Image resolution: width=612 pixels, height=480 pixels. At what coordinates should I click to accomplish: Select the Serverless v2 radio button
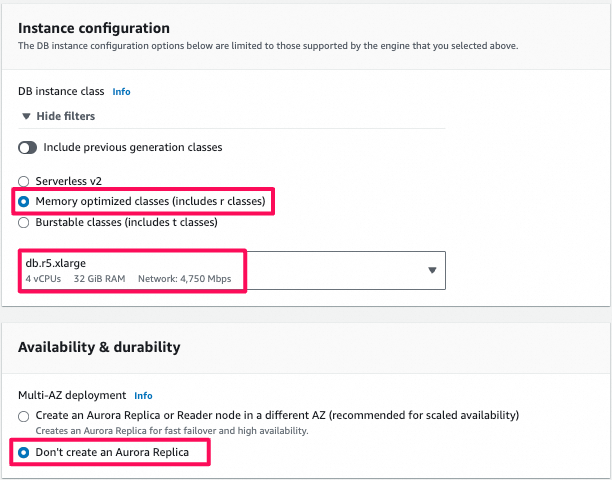click(x=24, y=181)
